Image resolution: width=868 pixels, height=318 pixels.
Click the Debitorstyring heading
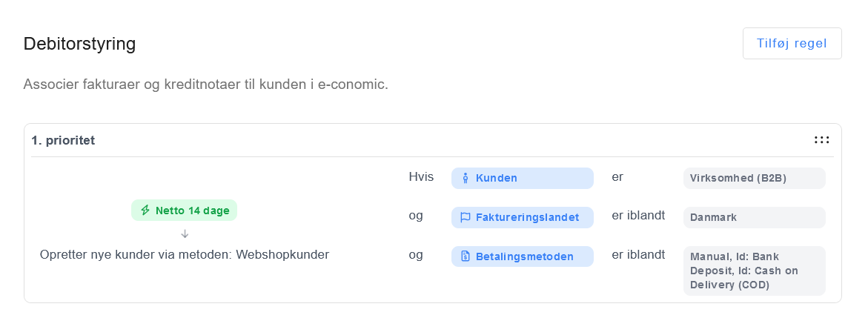pos(79,43)
